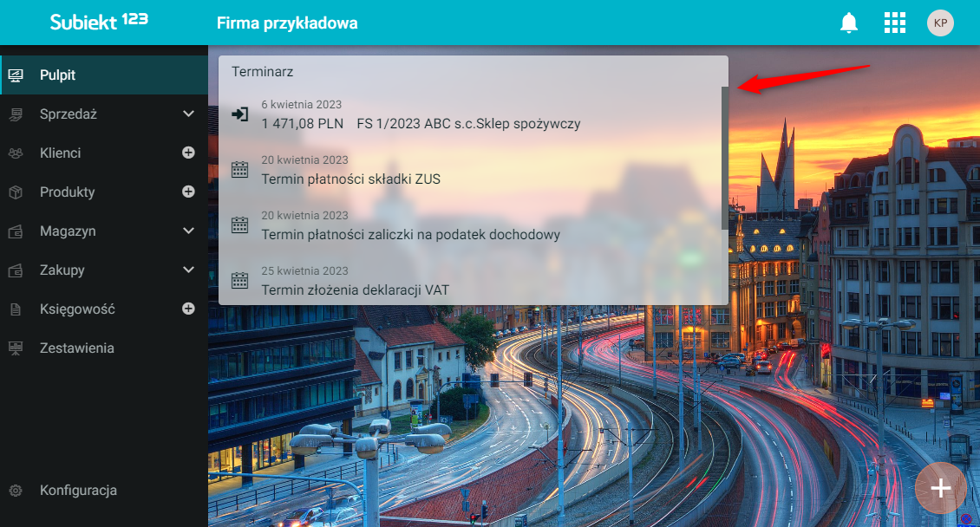Click the invoice payment arrow icon

coord(240,114)
